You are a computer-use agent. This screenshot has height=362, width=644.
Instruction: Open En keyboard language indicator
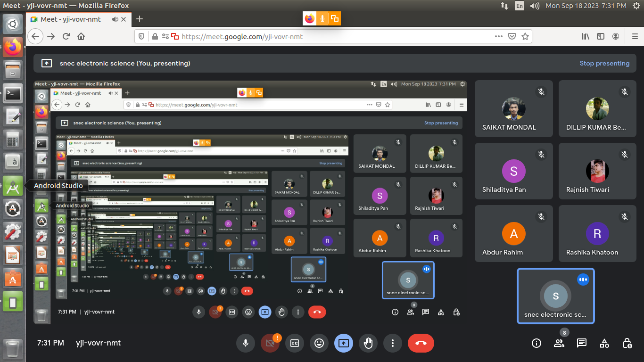coord(519,6)
